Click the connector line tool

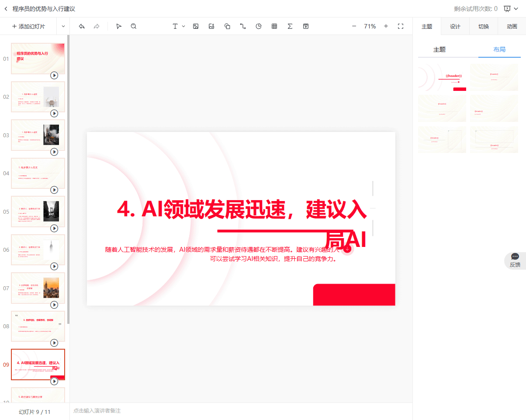coord(243,26)
